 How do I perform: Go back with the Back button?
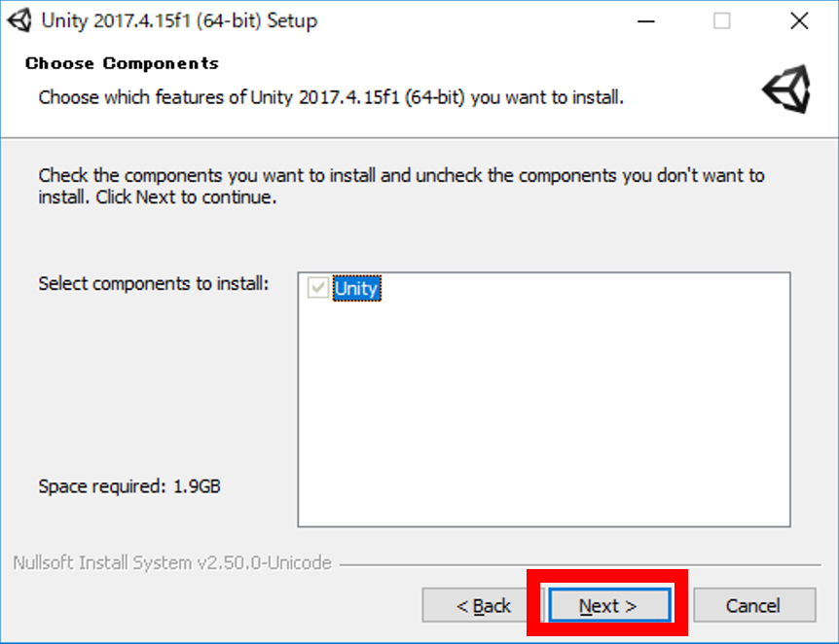coord(483,606)
